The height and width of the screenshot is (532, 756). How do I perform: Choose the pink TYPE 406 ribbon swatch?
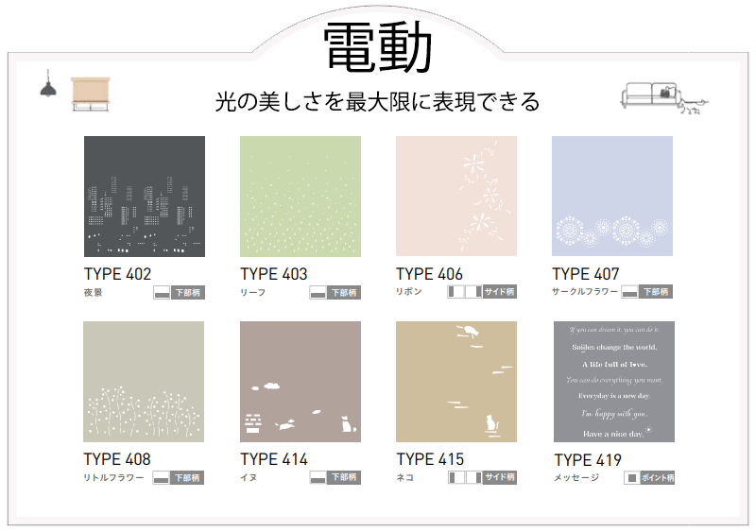[455, 196]
